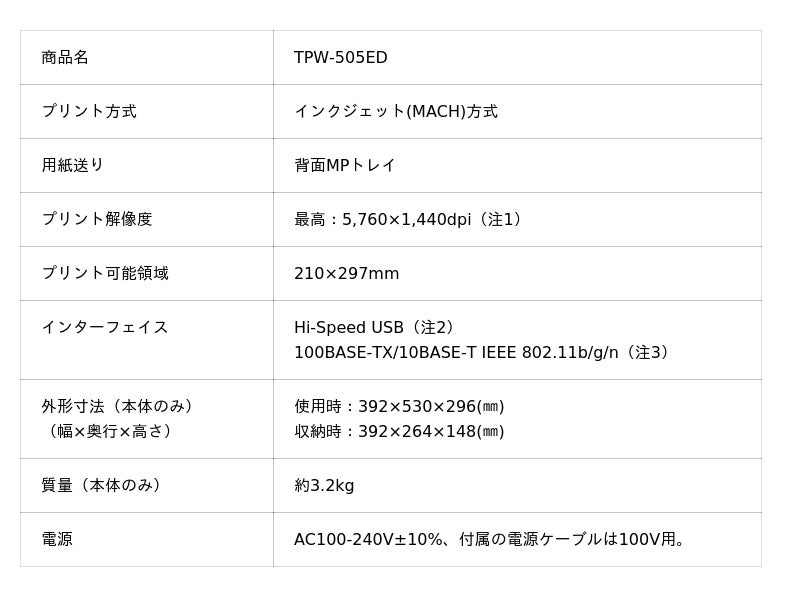The image size is (800, 597).
Task: Click the インターフェイス row label
Action: click(105, 328)
